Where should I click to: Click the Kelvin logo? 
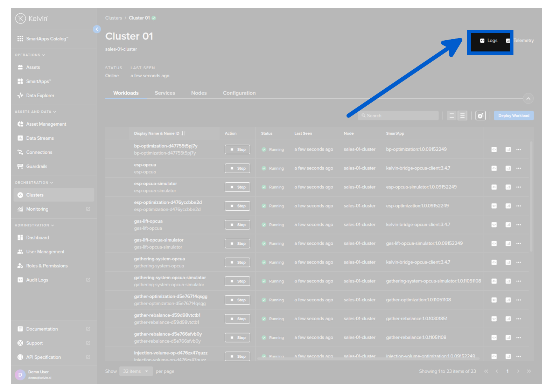[x=31, y=19]
